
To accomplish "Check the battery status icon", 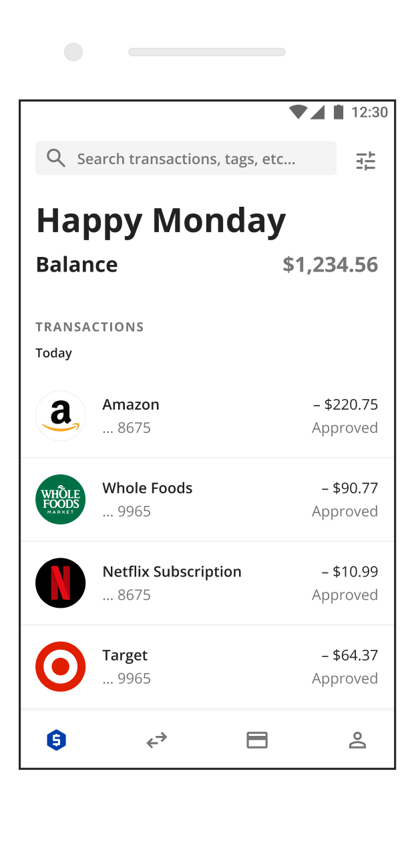I will [339, 112].
